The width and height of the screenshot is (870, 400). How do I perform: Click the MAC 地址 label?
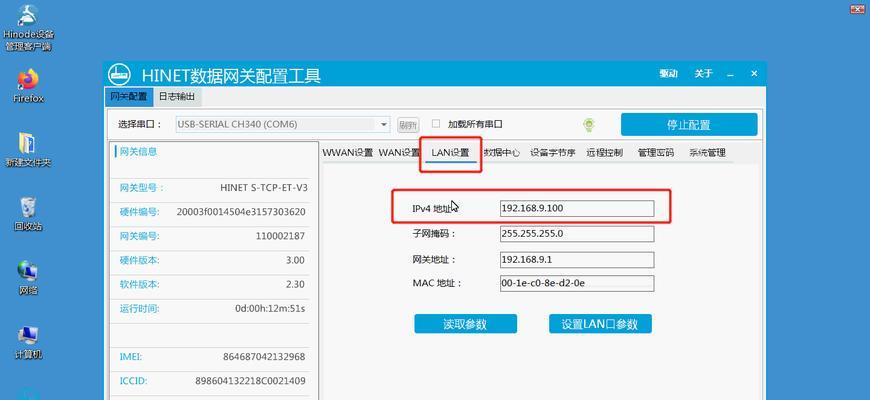point(437,283)
